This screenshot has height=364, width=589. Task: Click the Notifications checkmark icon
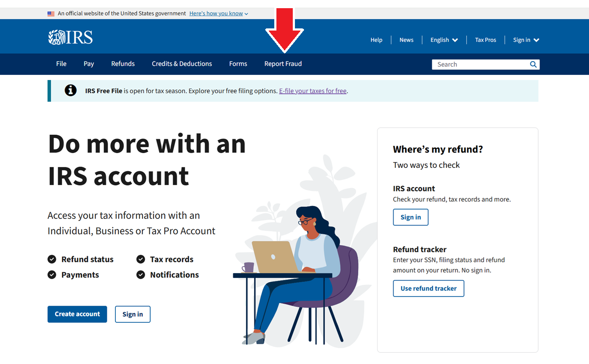(141, 275)
